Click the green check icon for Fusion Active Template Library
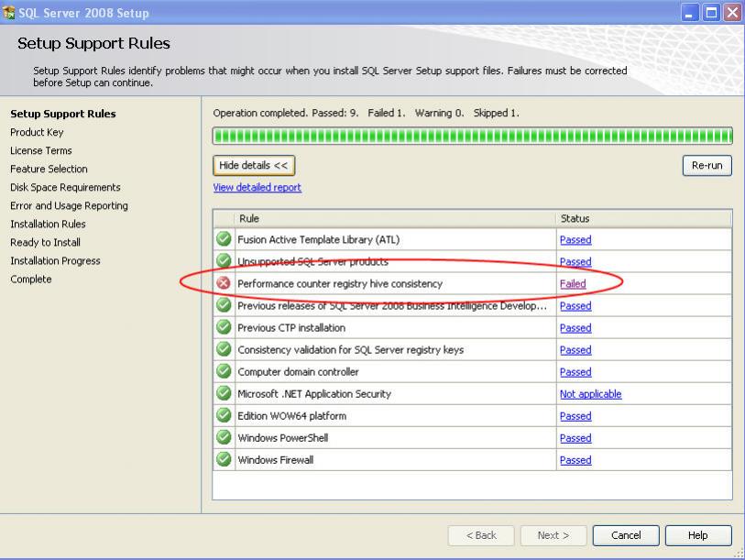The width and height of the screenshot is (745, 560). tap(224, 238)
